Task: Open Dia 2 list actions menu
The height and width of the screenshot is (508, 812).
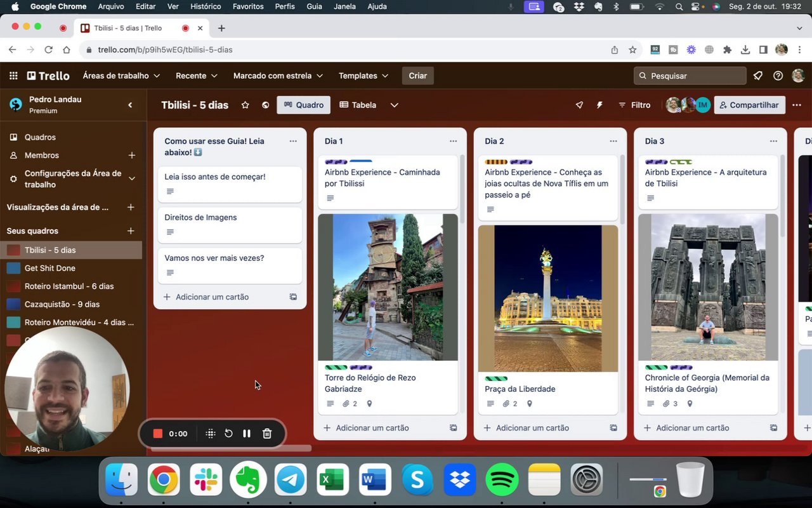Action: (613, 141)
